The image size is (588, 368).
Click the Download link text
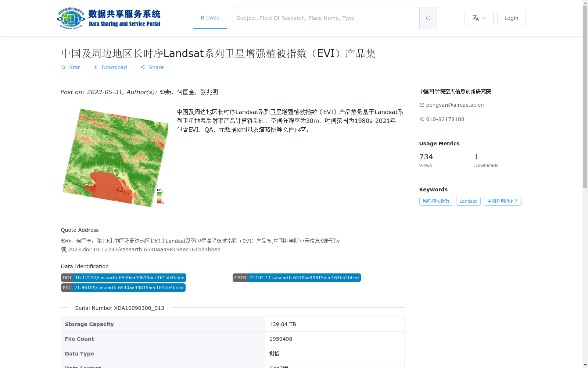[x=114, y=67]
